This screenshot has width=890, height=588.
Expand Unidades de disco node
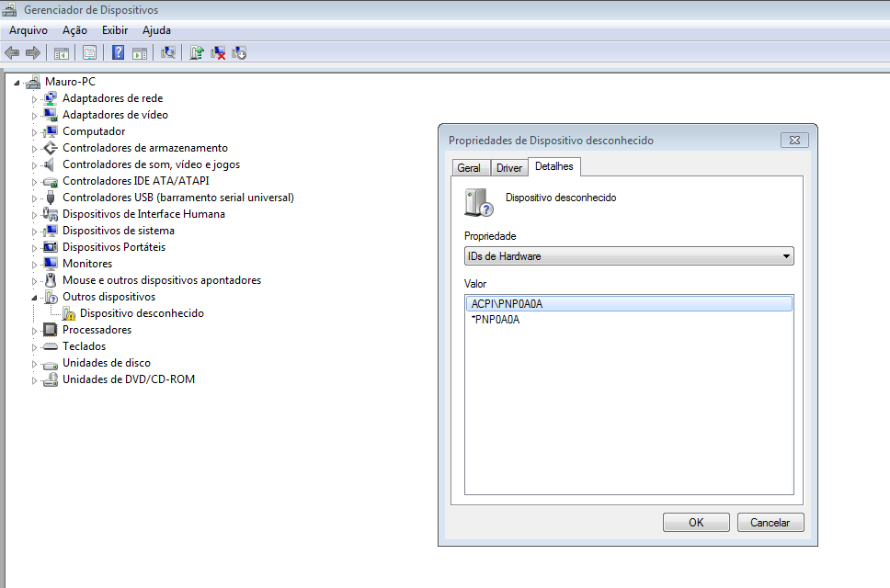click(34, 364)
